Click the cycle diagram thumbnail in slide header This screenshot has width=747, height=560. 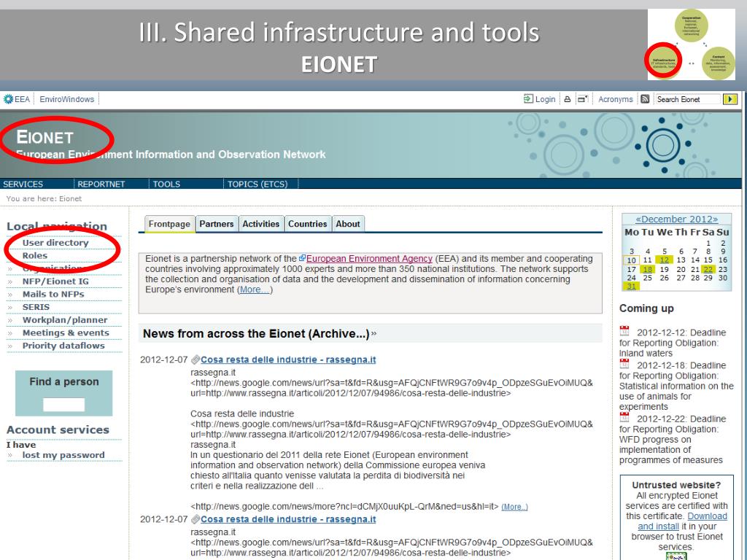pyautogui.click(x=691, y=44)
